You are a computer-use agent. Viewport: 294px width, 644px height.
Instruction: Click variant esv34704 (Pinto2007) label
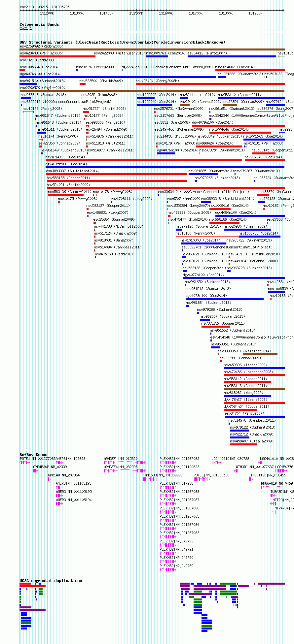click(244, 413)
